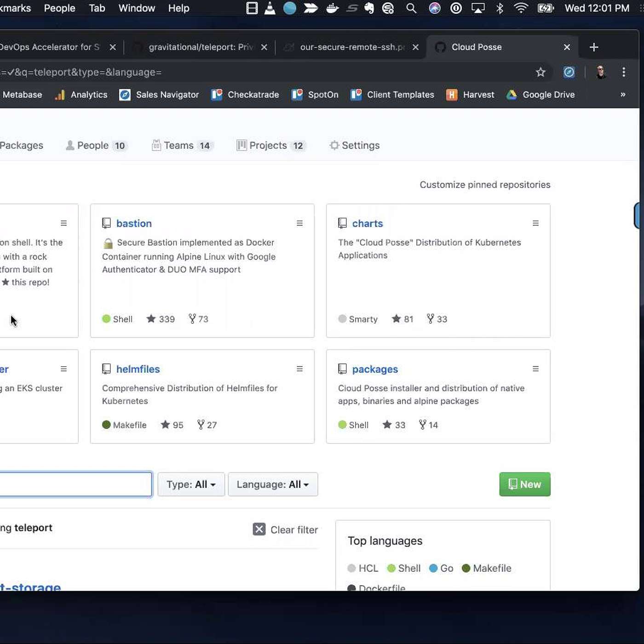Expand the Language: All dropdown
644x644 pixels.
[273, 484]
